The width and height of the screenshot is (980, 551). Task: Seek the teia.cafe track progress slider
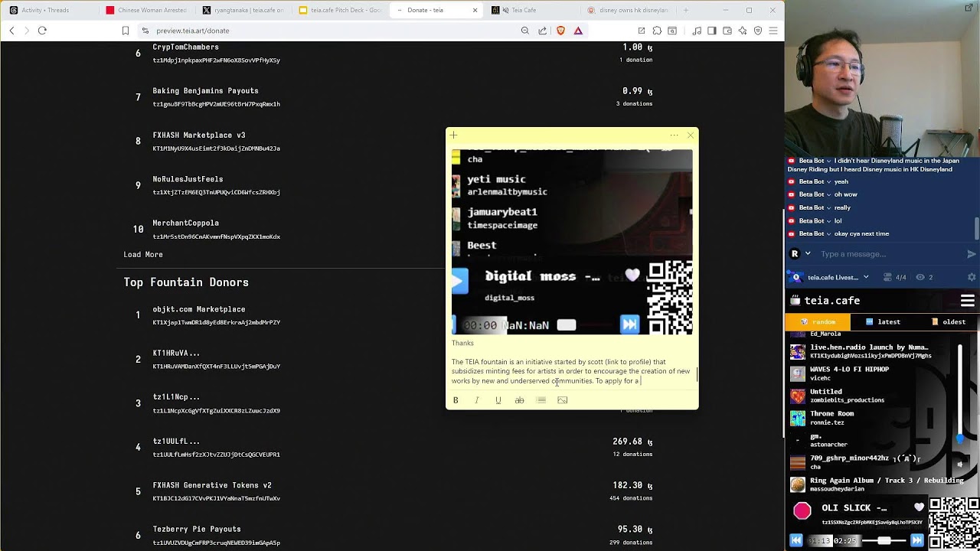(x=883, y=540)
